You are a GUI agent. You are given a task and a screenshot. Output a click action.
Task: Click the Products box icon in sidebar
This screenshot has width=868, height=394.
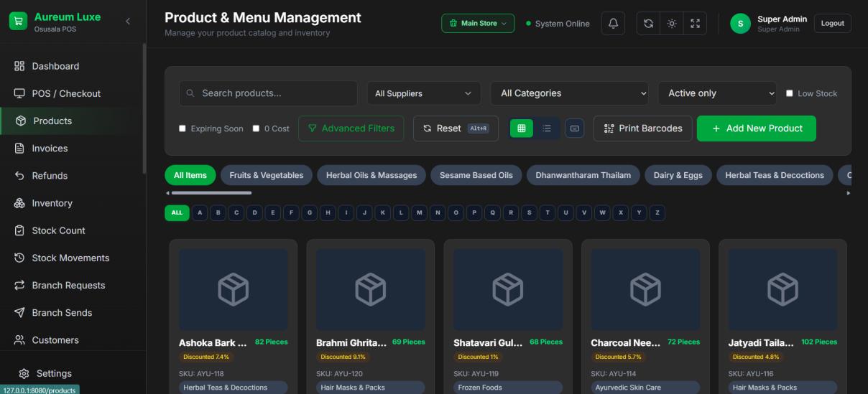tap(21, 121)
